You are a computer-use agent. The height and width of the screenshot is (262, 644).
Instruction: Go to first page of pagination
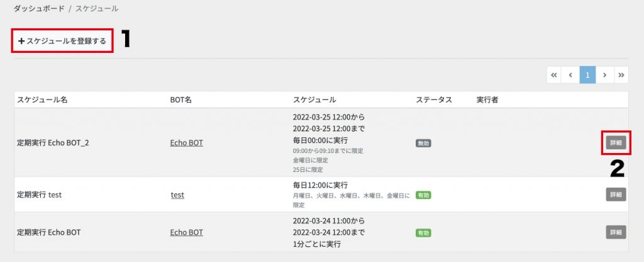coord(553,76)
